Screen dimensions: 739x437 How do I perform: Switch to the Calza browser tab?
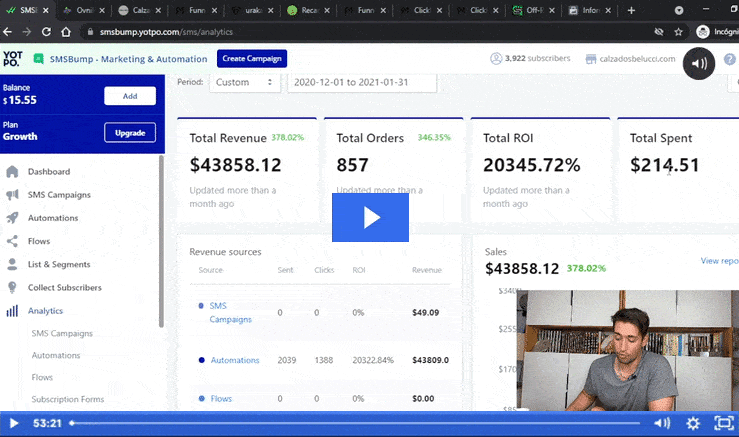[140, 10]
